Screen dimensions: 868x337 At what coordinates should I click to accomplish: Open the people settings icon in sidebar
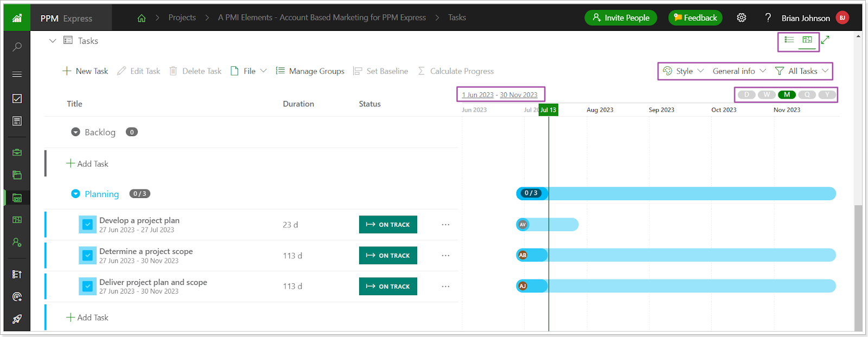pyautogui.click(x=17, y=242)
